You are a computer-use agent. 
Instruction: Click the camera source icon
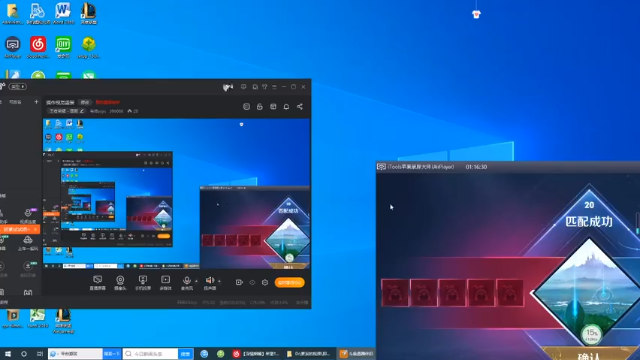[120, 282]
